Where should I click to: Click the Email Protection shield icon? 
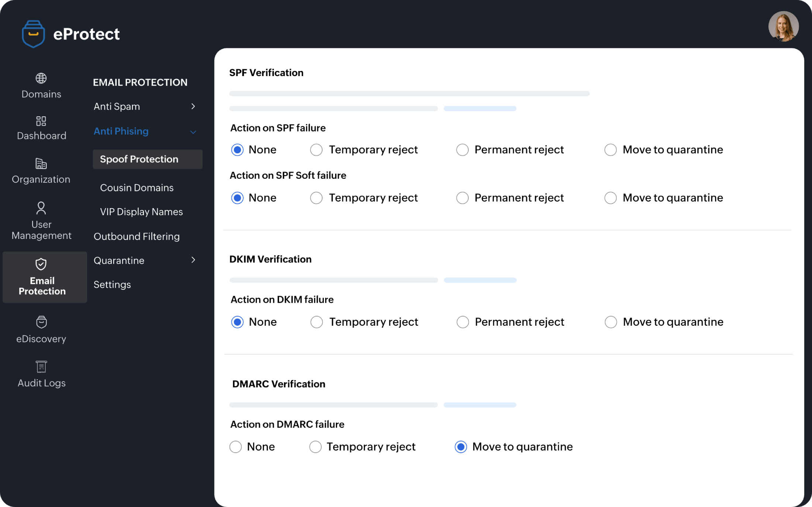click(41, 265)
